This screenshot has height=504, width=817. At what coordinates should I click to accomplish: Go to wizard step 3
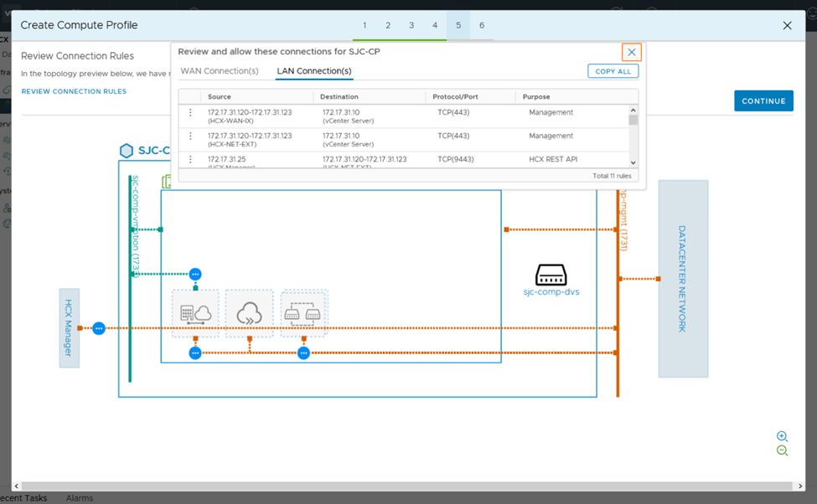(x=411, y=25)
